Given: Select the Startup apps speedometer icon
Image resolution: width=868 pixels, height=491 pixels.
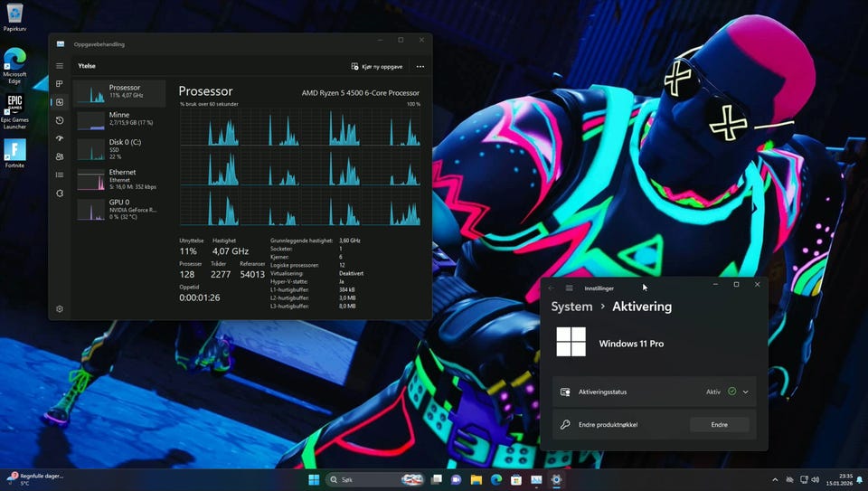Looking at the screenshot, I should point(60,138).
